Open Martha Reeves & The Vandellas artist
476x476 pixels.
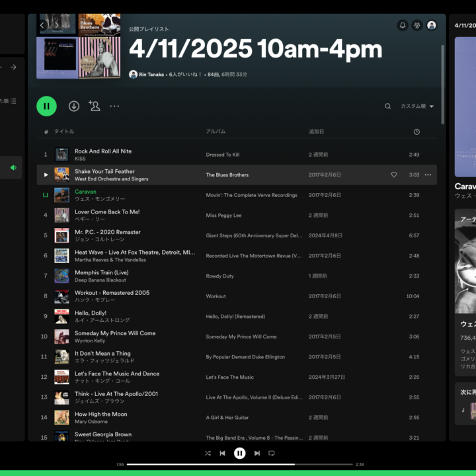point(110,260)
